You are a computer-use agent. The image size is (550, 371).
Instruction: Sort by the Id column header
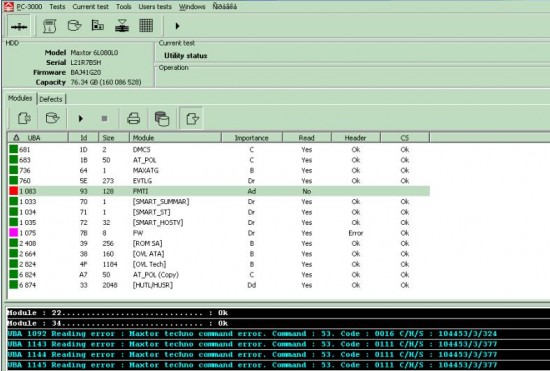point(83,138)
